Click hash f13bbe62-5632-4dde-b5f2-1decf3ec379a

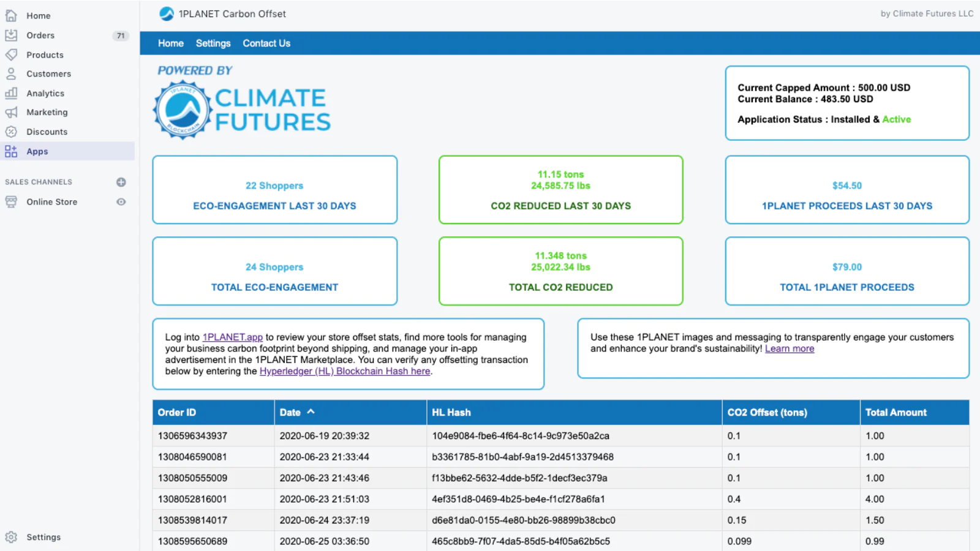coord(519,478)
